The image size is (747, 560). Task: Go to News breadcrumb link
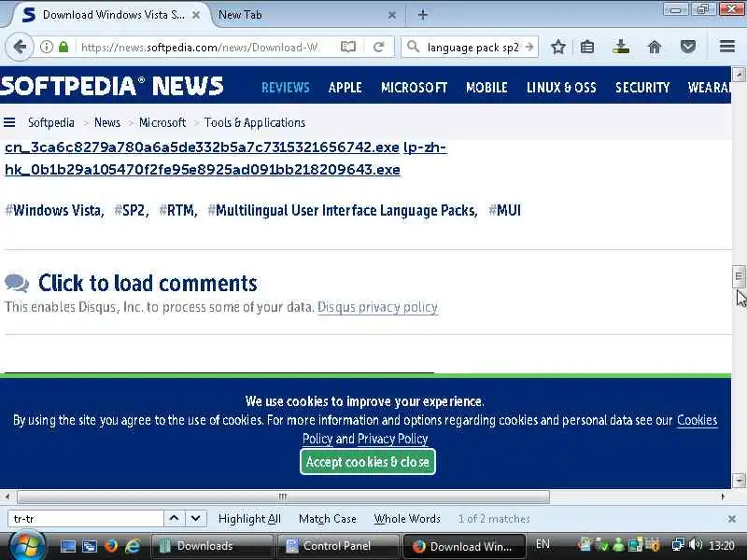[107, 123]
